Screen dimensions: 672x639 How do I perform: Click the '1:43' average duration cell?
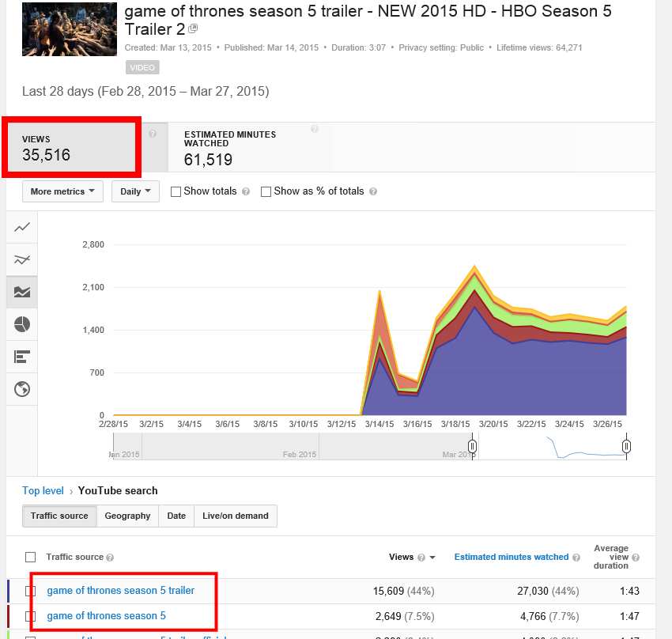click(x=629, y=592)
